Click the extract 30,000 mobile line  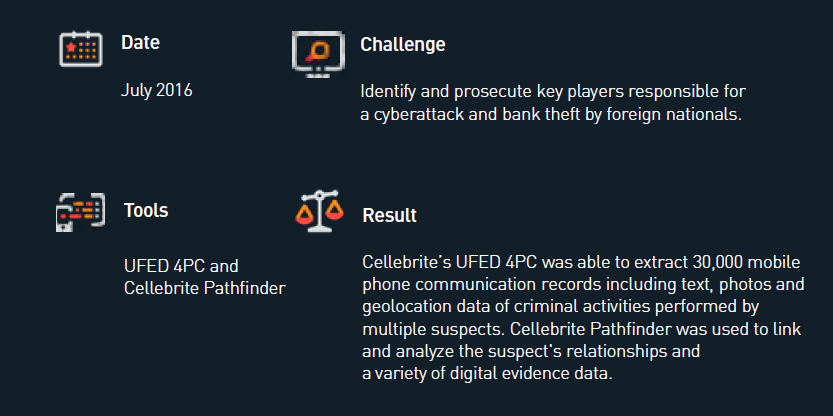[x=581, y=262]
